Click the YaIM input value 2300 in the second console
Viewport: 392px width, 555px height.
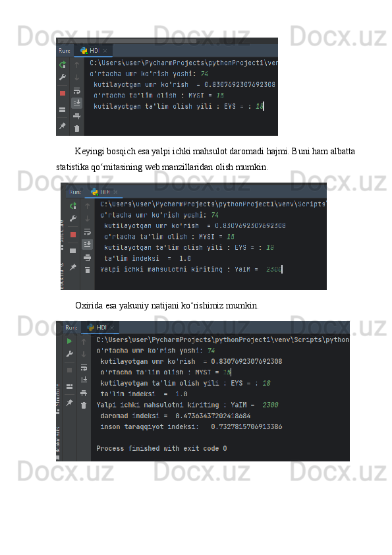pos(274,269)
